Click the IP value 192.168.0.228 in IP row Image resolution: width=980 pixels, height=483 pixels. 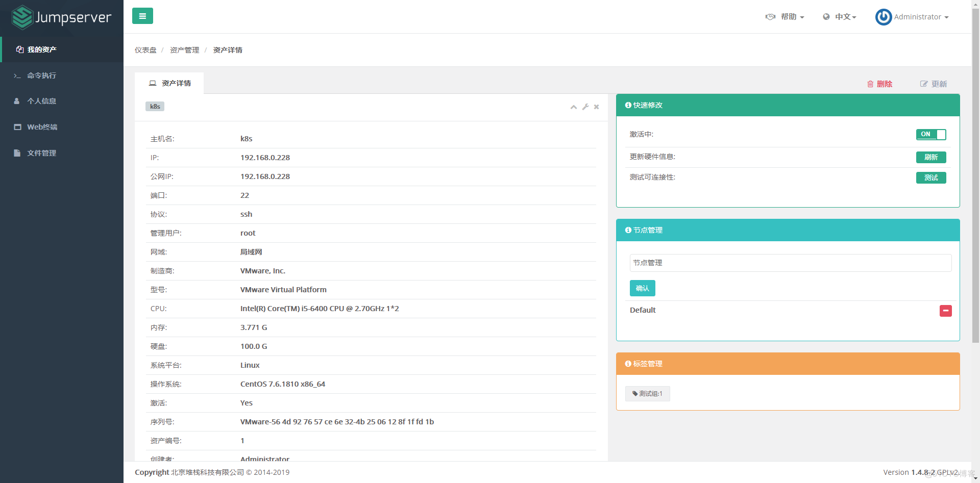[x=265, y=158]
